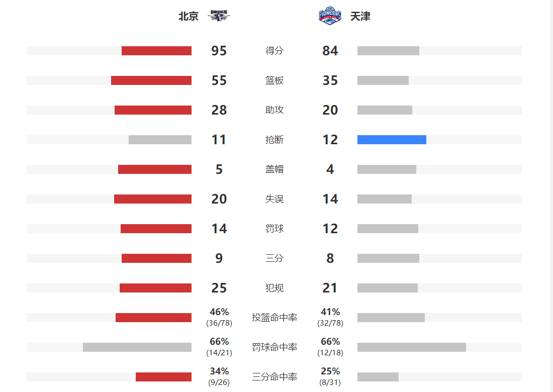Open the 天津 team name link
The width and height of the screenshot is (553, 392).
tap(360, 17)
